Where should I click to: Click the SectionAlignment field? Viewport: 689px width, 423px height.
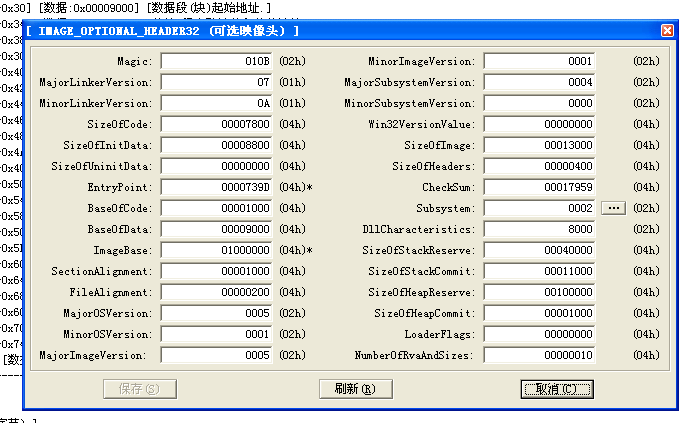(217, 271)
